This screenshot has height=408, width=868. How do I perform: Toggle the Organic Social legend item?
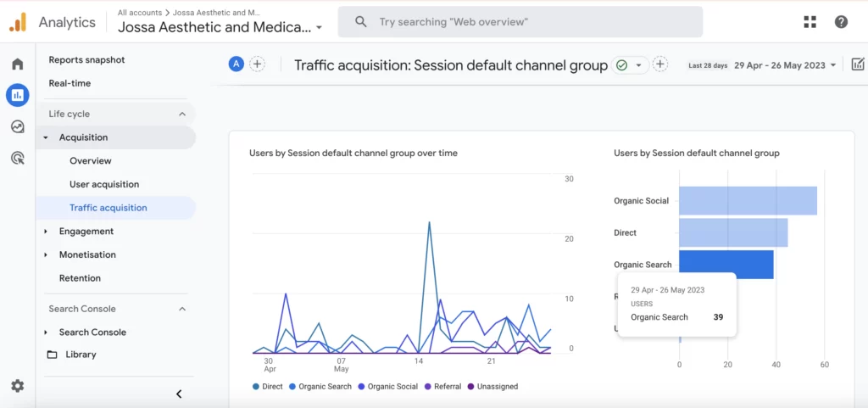point(387,387)
